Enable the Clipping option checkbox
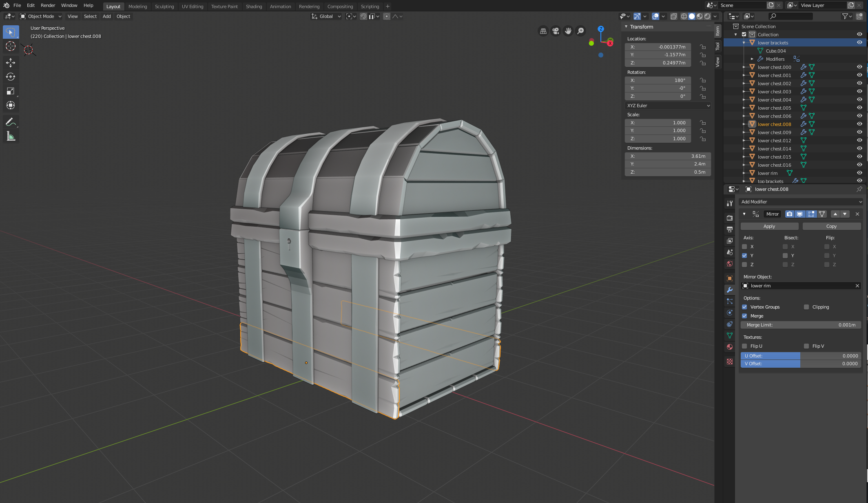The image size is (868, 503). point(806,307)
